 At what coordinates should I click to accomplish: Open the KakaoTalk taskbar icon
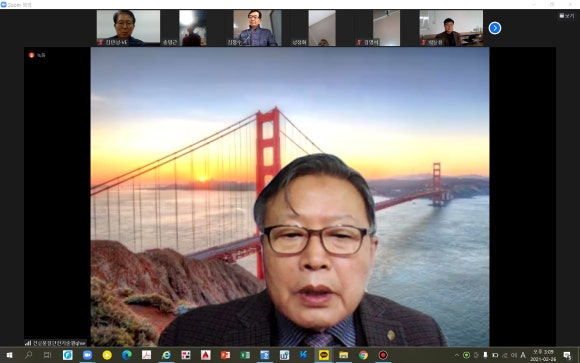point(324,355)
